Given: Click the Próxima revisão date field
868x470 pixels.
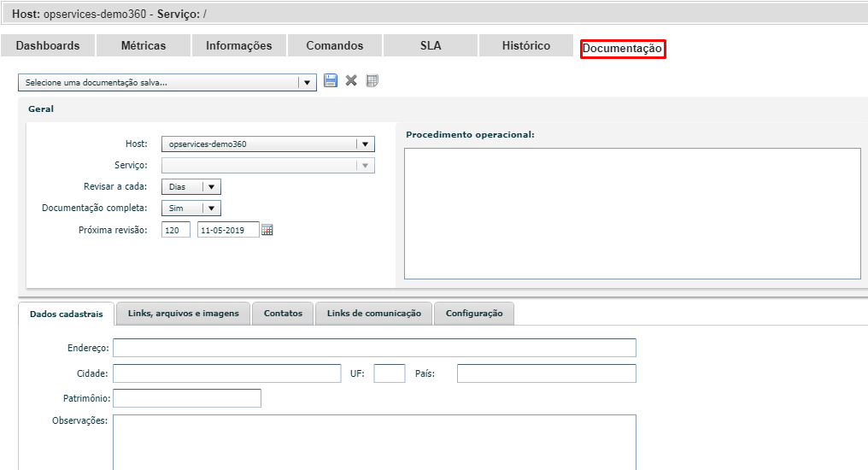Looking at the screenshot, I should click(227, 230).
